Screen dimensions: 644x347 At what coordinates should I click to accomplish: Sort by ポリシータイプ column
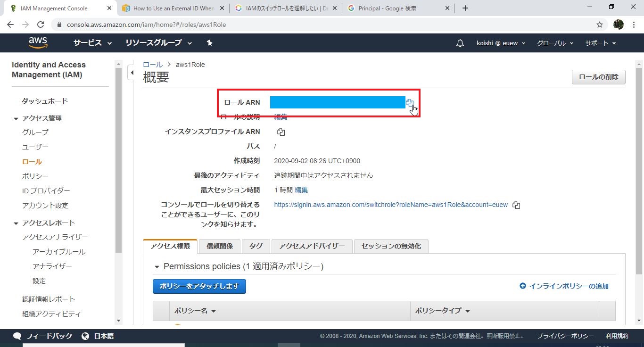coord(442,311)
